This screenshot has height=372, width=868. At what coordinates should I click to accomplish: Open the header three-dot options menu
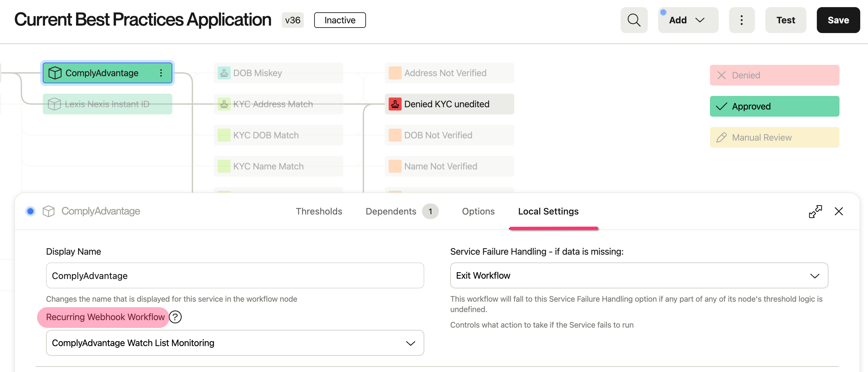741,20
